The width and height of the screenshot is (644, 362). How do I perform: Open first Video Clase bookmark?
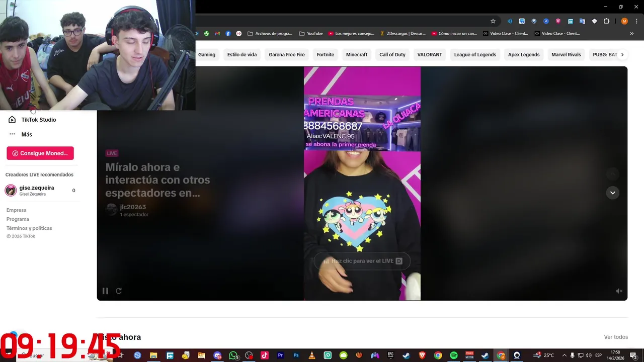click(x=506, y=34)
